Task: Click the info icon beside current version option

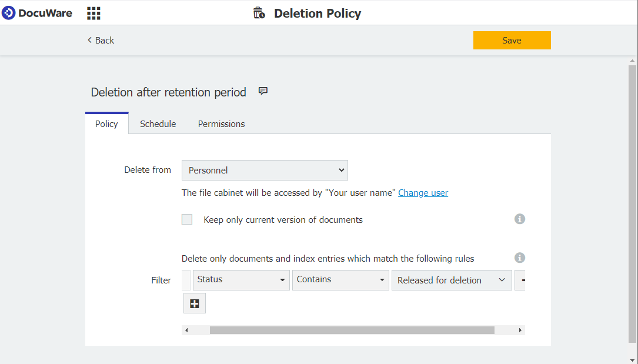Action: pos(519,219)
